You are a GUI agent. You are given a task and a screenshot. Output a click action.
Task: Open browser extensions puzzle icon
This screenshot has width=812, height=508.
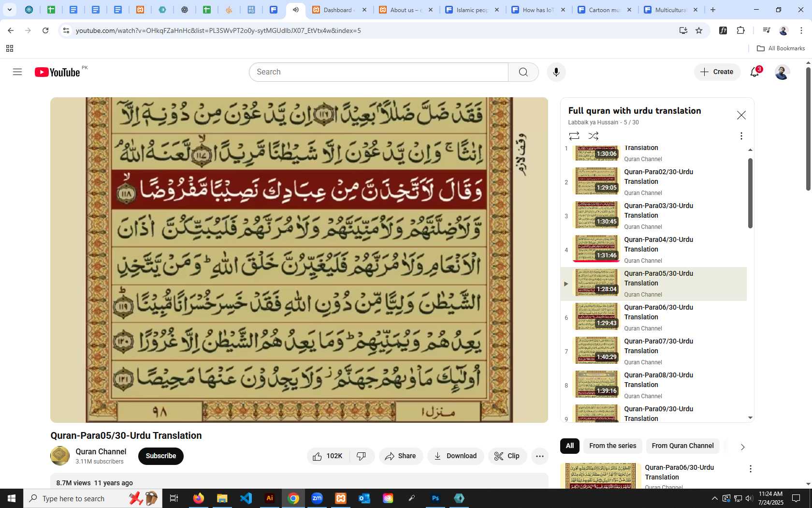pos(740,30)
